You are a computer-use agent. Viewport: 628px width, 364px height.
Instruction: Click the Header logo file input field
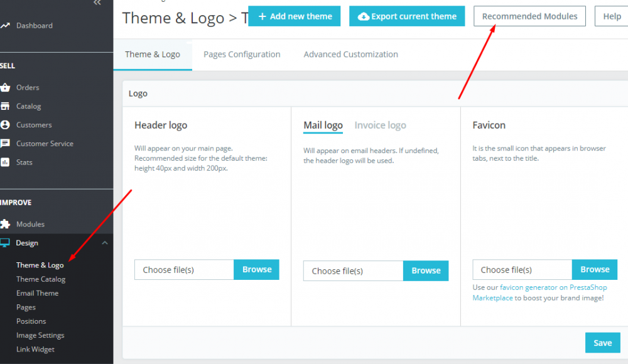(x=184, y=270)
